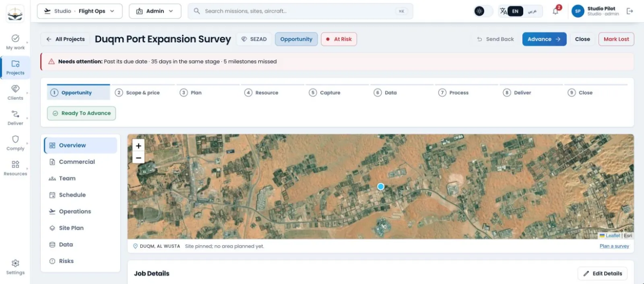This screenshot has width=644, height=284.
Task: Open the Admin role dropdown
Action: tap(155, 11)
